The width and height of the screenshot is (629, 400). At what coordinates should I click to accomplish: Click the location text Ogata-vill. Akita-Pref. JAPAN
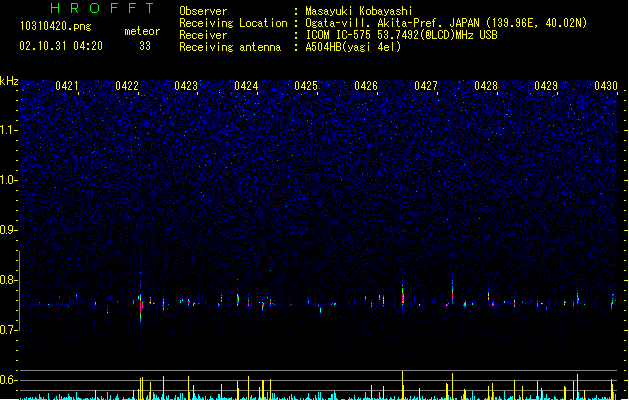392,23
